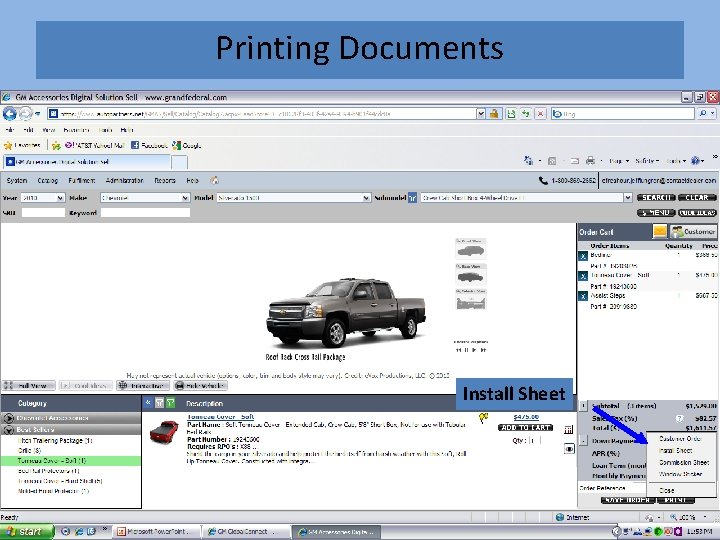Click the calculator icon beside ADD TO CART
720x540 pixels.
[x=568, y=430]
